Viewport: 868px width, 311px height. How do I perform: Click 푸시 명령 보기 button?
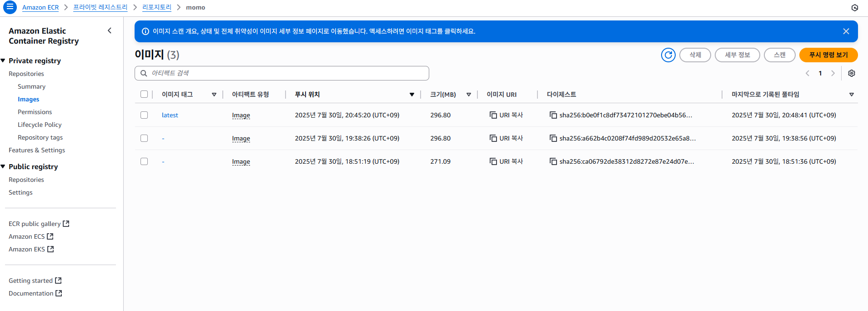828,55
